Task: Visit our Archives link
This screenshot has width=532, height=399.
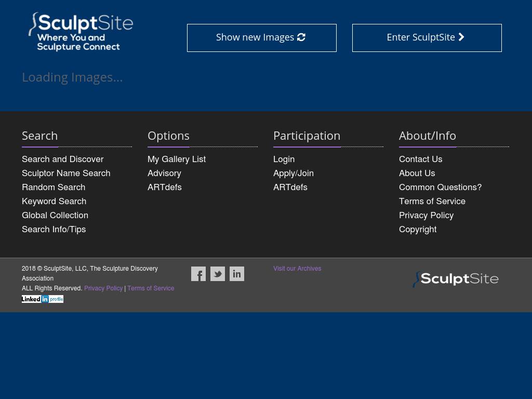Action: click(297, 269)
